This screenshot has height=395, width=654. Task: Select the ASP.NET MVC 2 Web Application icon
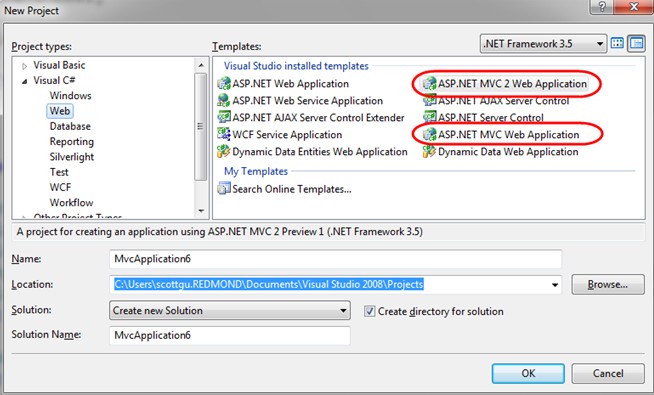tap(429, 83)
